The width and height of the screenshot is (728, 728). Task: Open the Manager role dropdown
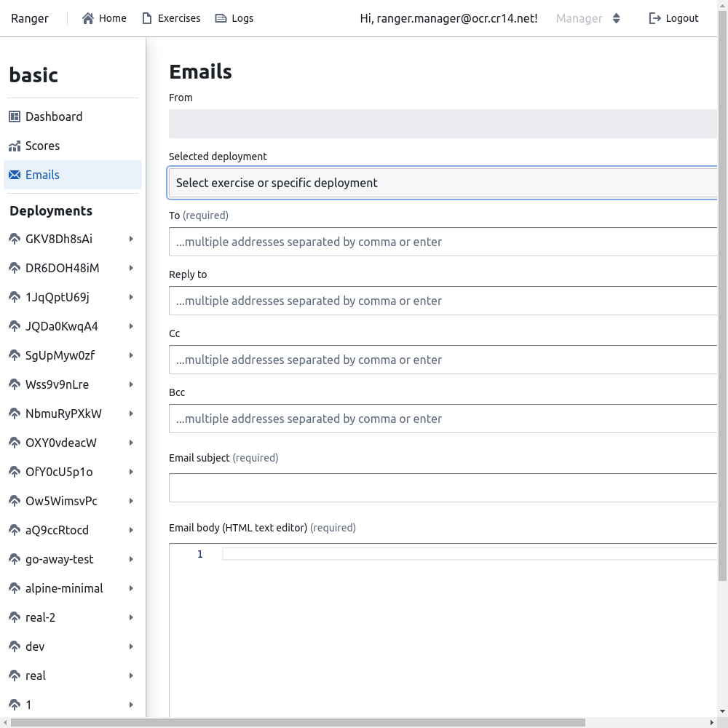tap(588, 18)
